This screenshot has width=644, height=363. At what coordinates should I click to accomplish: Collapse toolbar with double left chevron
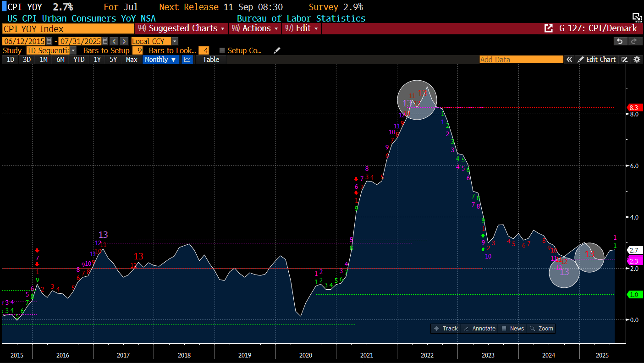coord(569,60)
